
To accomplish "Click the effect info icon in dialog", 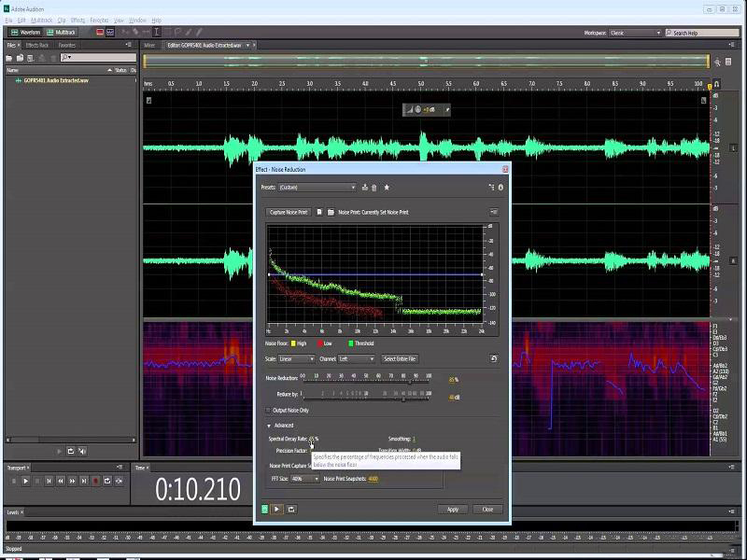I will (x=500, y=188).
